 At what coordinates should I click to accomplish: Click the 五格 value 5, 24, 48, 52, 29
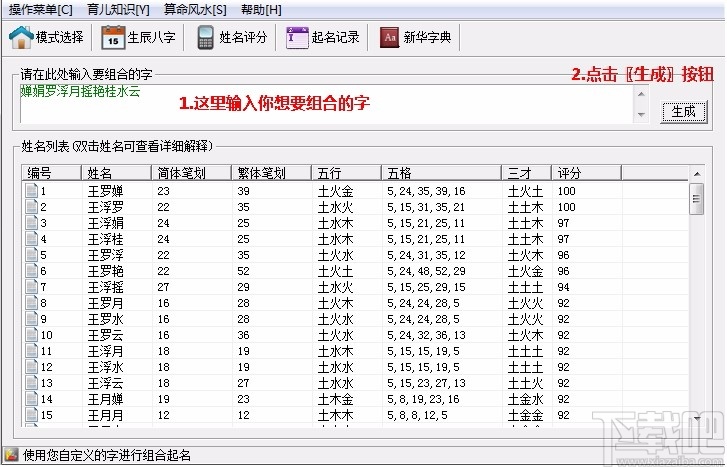pos(426,271)
